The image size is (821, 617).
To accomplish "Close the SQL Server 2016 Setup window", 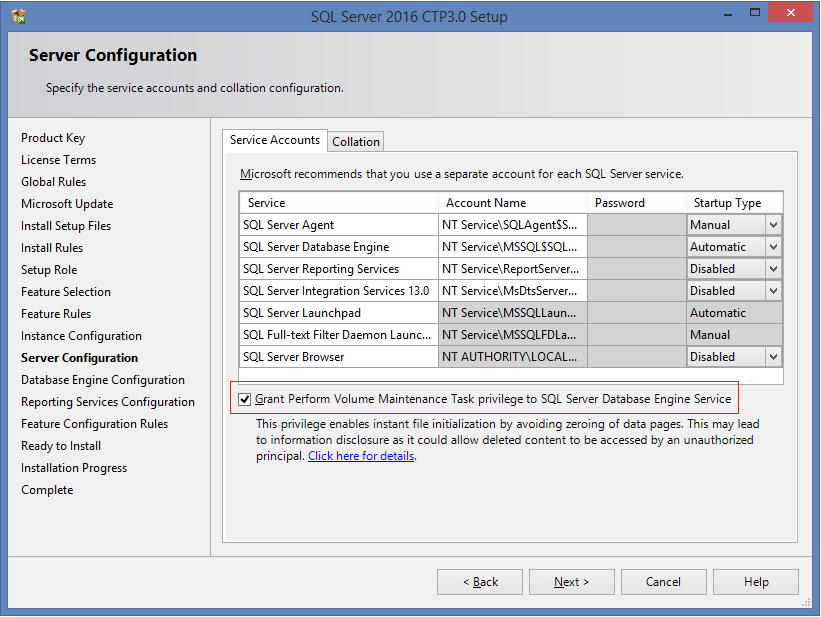I will click(x=791, y=13).
